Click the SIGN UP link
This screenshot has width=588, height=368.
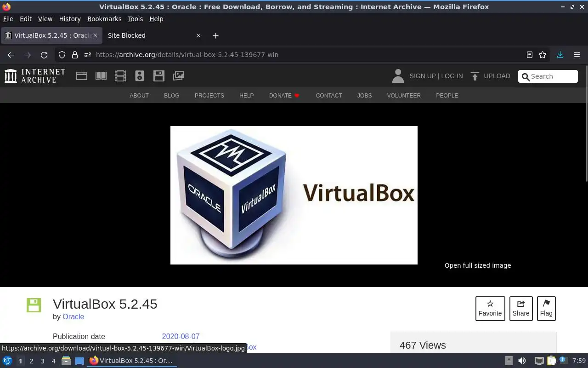[422, 76]
